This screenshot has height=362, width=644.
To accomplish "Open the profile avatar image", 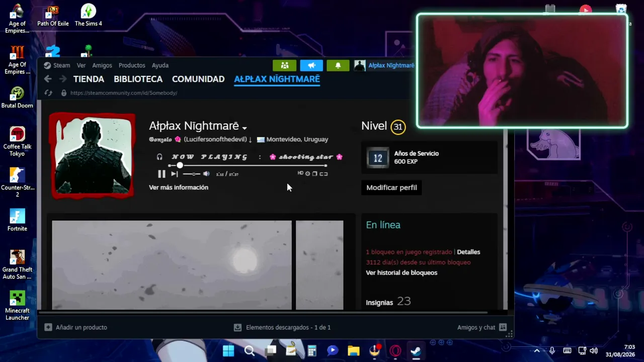I will [x=93, y=155].
